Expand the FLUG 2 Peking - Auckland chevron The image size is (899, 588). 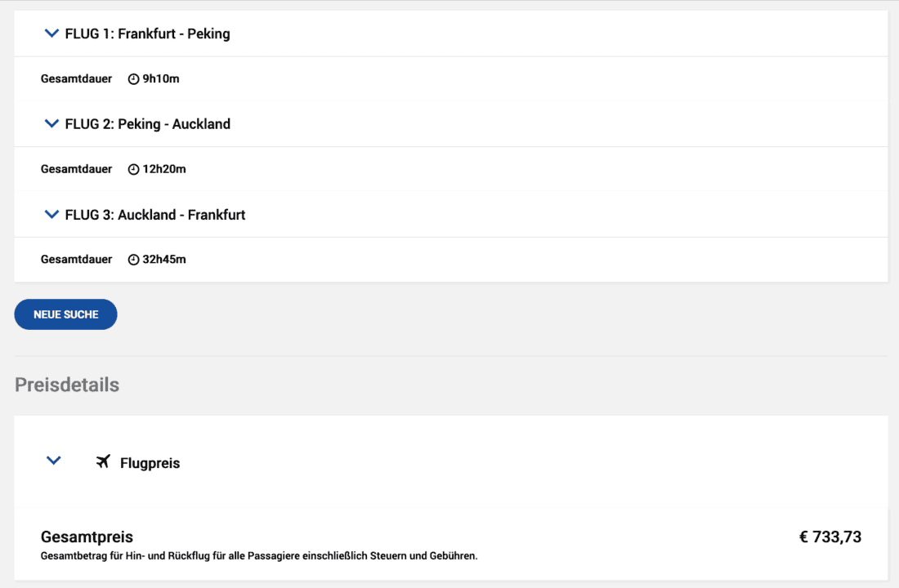pyautogui.click(x=51, y=124)
